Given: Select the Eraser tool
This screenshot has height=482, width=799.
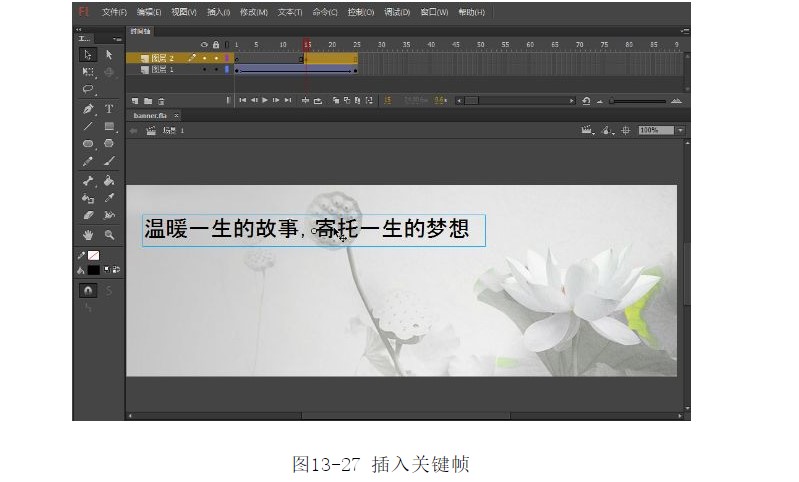Looking at the screenshot, I should click(x=88, y=215).
